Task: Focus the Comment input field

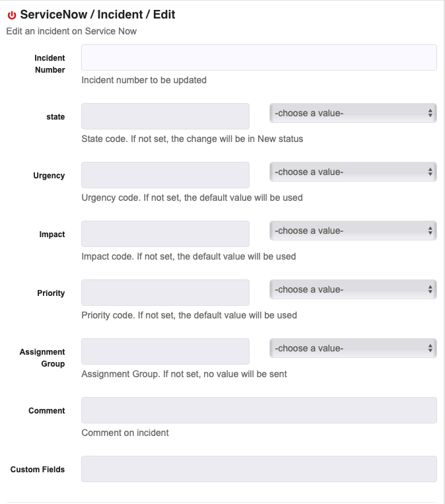Action: tap(259, 410)
